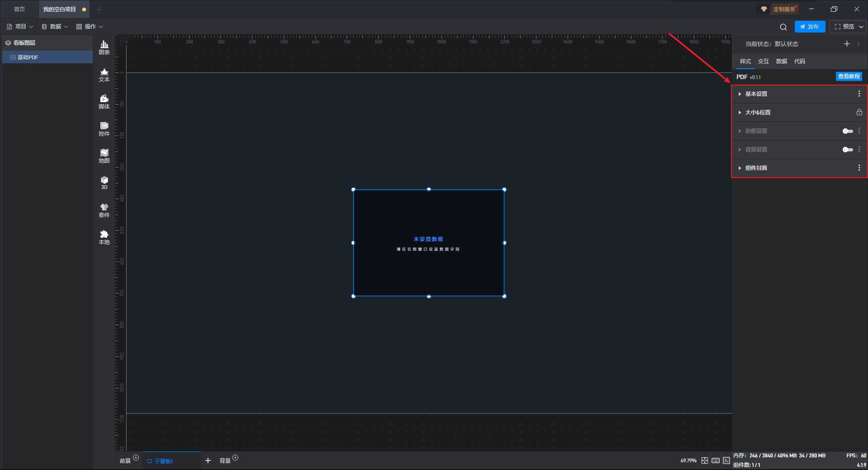Select the 文本 text component icon
This screenshot has width=868, height=470.
(x=104, y=75)
